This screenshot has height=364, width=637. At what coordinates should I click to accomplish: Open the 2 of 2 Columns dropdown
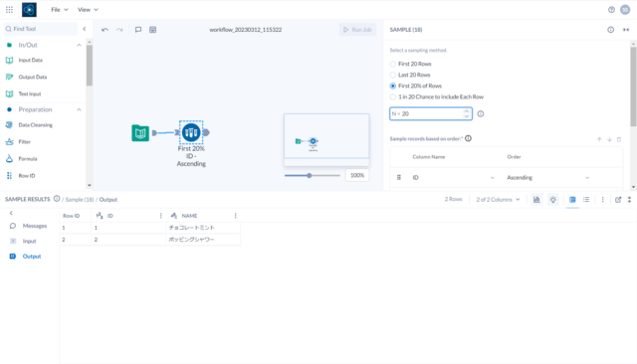point(498,200)
